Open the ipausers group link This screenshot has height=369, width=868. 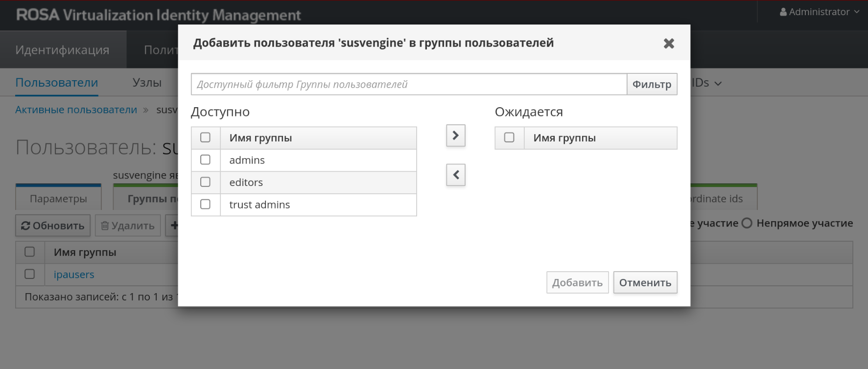click(74, 275)
